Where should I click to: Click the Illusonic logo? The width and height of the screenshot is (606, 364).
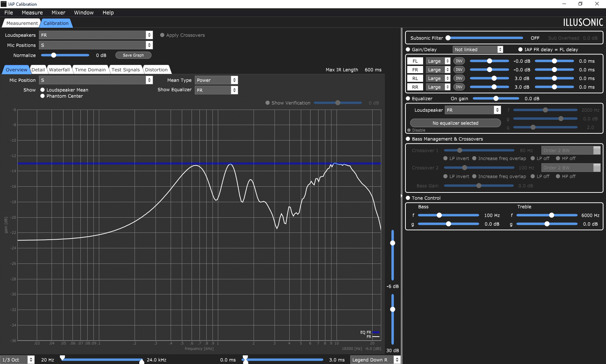click(583, 22)
